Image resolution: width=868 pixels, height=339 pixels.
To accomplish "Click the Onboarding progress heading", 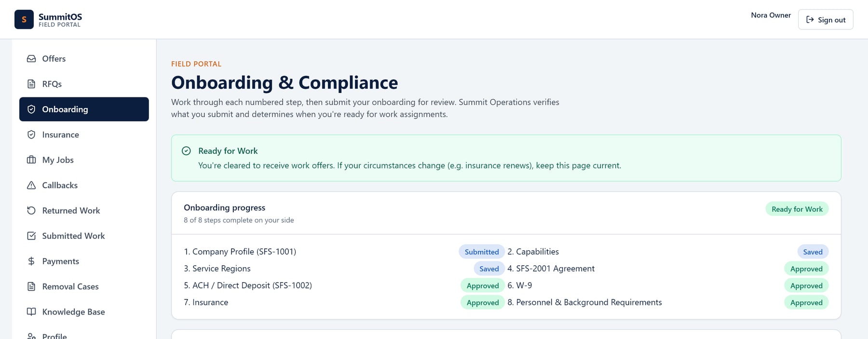I will click(224, 207).
